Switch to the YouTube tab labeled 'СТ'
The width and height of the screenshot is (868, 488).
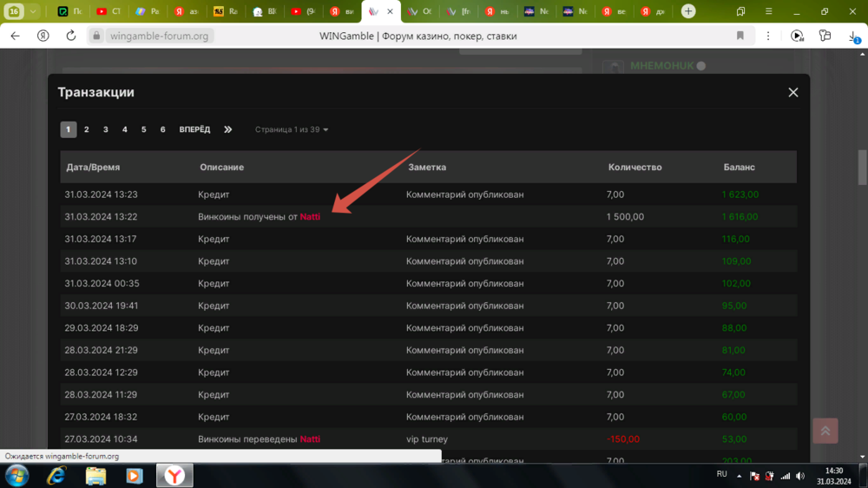pyautogui.click(x=109, y=11)
